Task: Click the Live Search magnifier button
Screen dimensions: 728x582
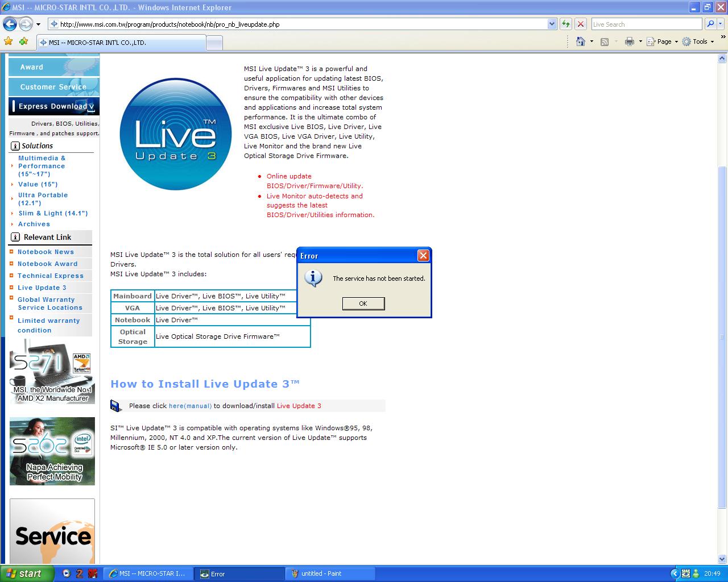Action: [x=710, y=24]
